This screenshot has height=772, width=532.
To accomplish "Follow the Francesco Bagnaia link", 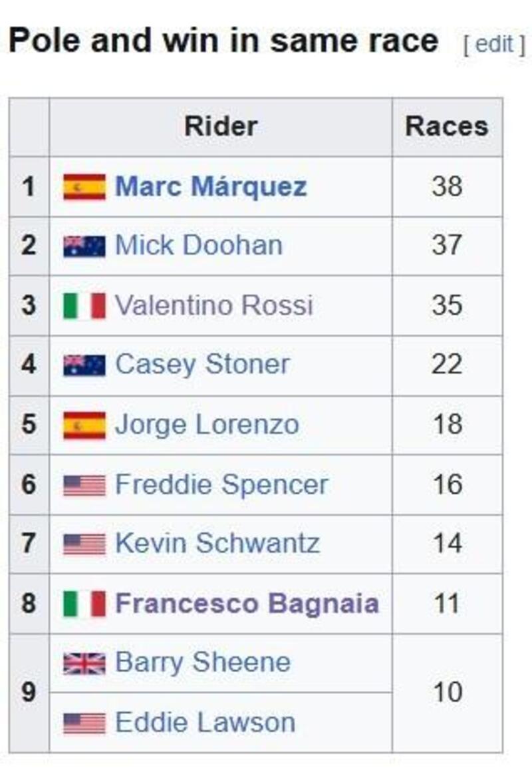I will 247,604.
